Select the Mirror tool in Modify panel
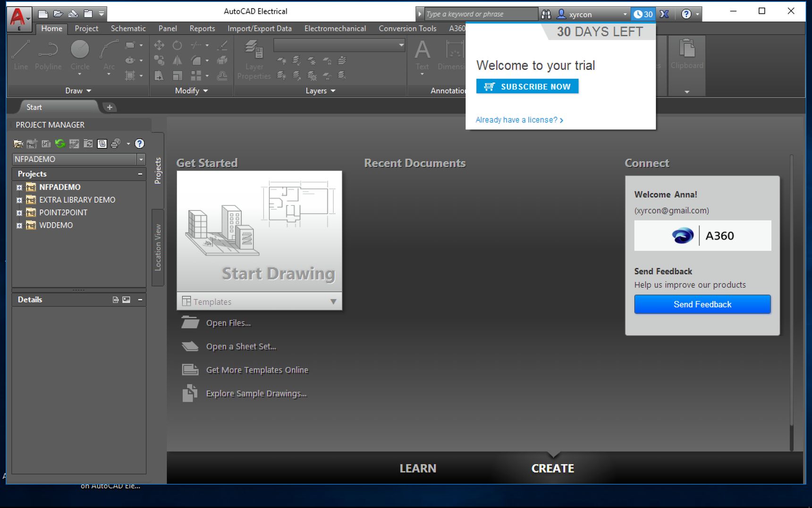The height and width of the screenshot is (508, 812). click(177, 60)
